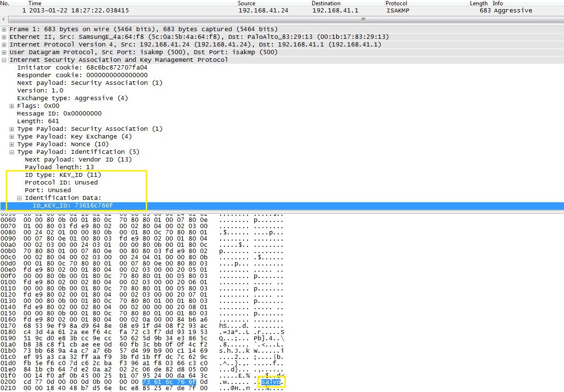Image resolution: width=564 pixels, height=392 pixels.
Task: Expand the Flags: 0x00 node
Action: pyautogui.click(x=12, y=106)
